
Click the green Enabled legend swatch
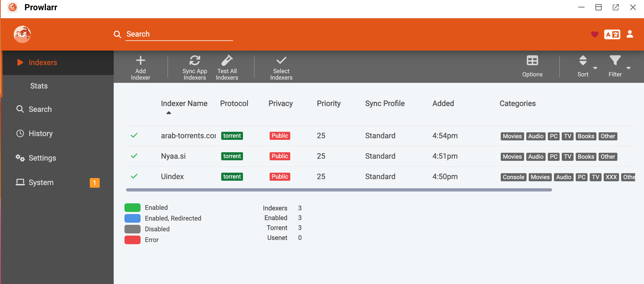point(132,207)
